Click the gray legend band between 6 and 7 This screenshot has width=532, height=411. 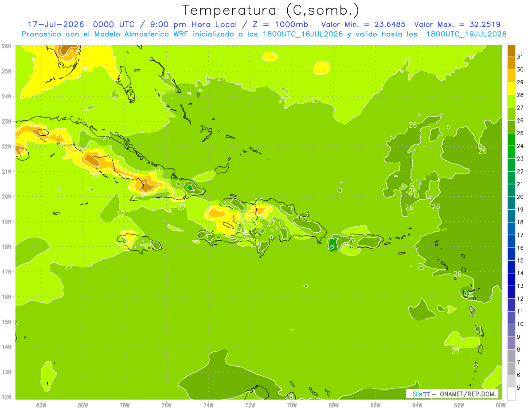[511, 368]
